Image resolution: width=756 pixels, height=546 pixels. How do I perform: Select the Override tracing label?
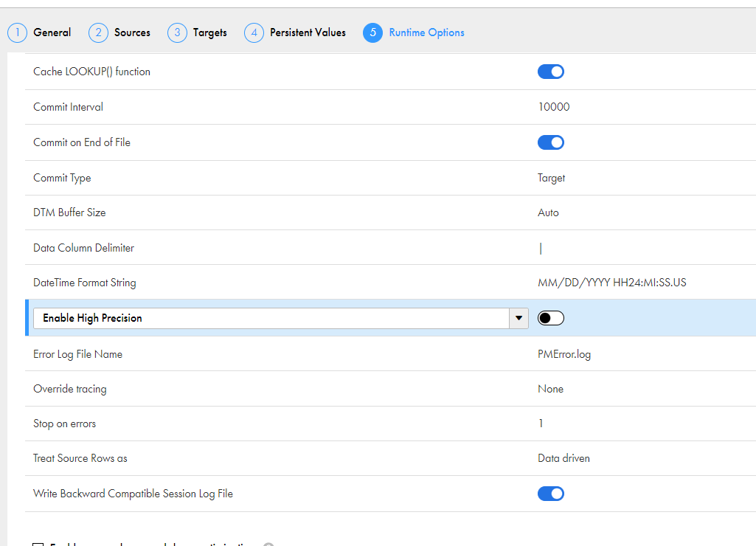70,389
